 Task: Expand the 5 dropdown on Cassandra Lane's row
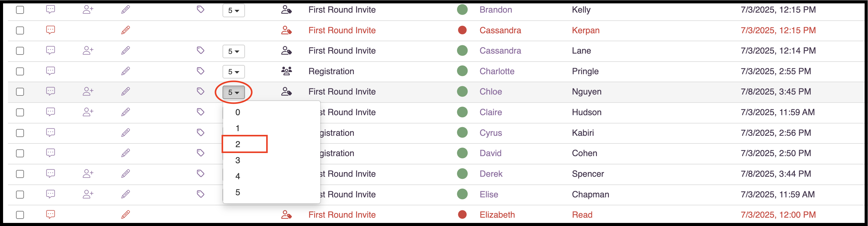[234, 51]
